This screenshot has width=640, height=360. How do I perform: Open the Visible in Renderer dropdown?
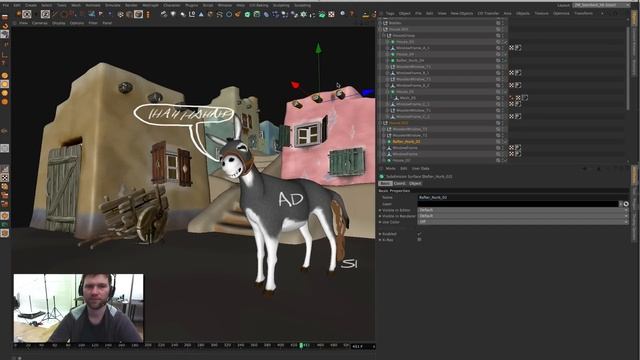click(522, 216)
